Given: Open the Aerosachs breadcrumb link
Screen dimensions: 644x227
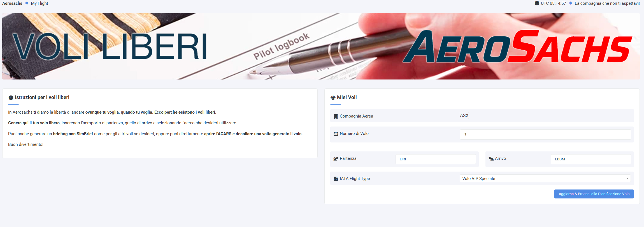Looking at the screenshot, I should 12,3.
